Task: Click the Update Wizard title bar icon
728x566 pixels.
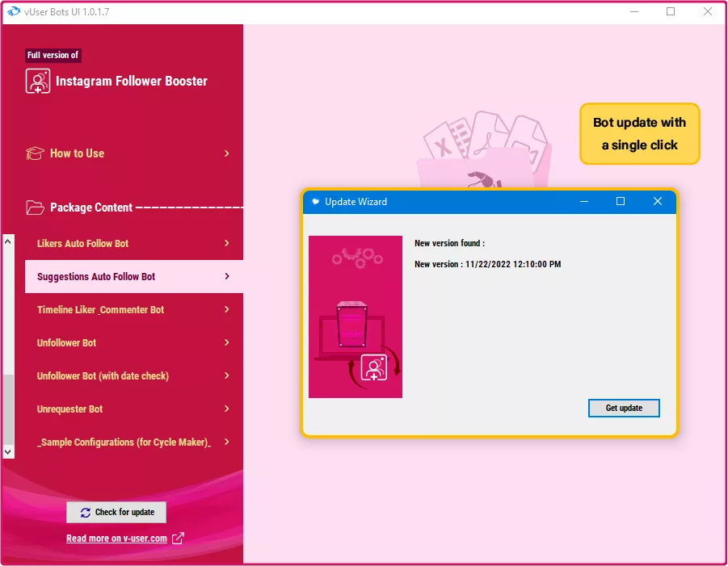Action: click(315, 201)
